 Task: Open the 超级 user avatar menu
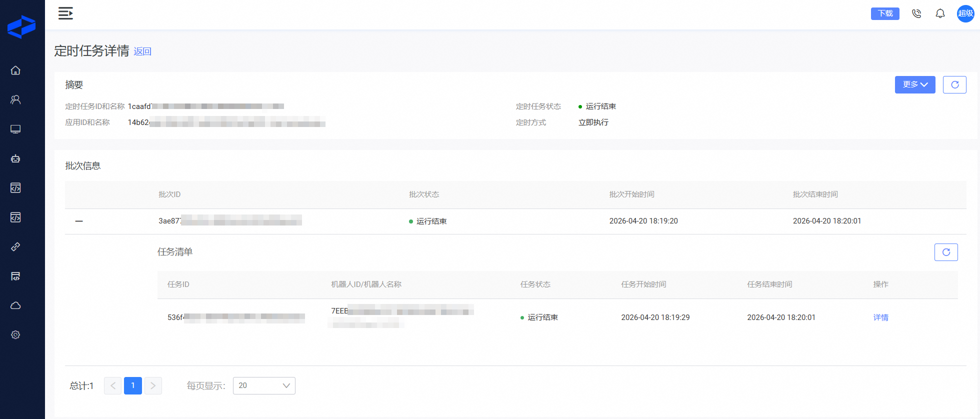[965, 13]
